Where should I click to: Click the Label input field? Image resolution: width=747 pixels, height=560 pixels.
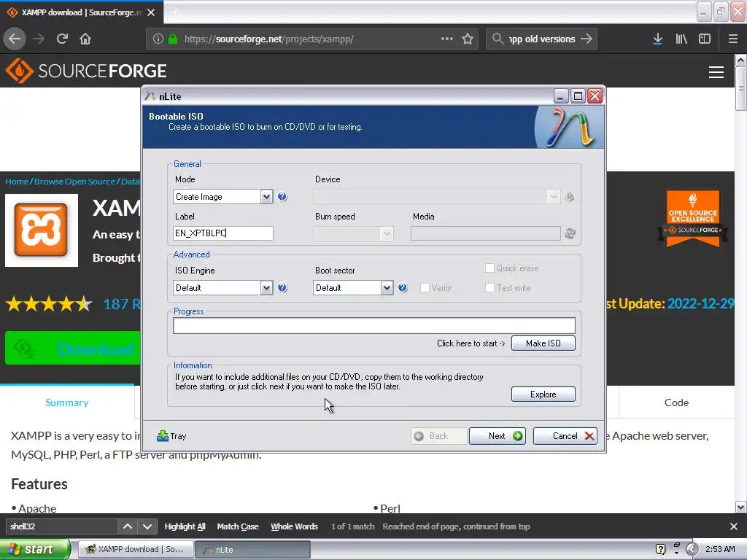223,233
